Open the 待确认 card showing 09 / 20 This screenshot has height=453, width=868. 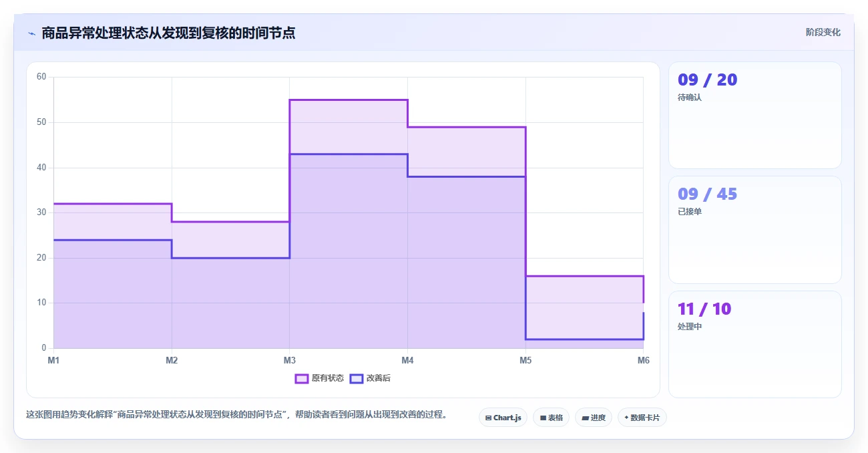(754, 115)
